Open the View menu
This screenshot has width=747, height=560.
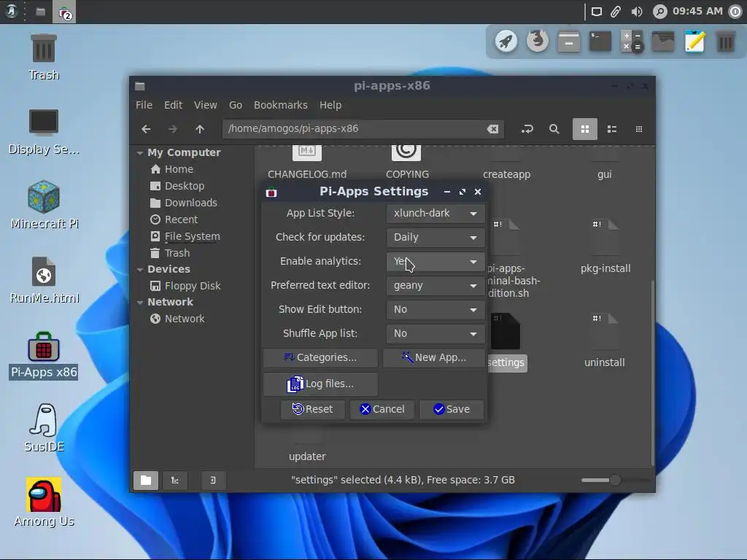pos(205,105)
